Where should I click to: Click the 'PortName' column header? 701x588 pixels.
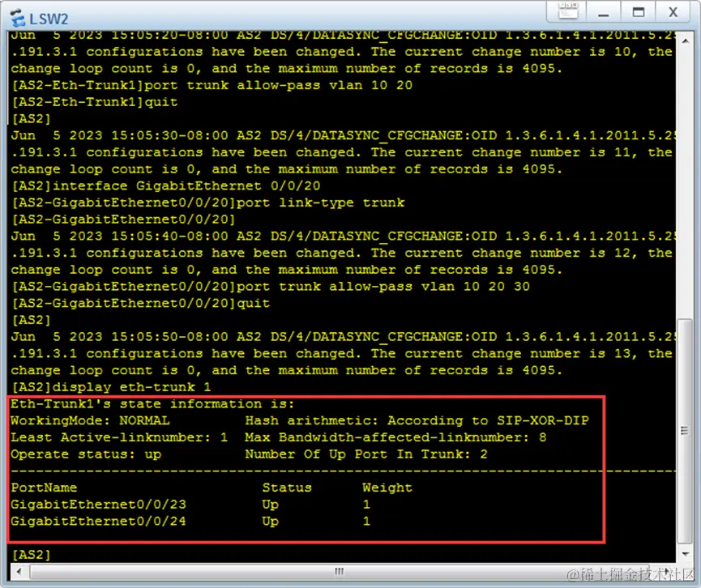pyautogui.click(x=45, y=488)
